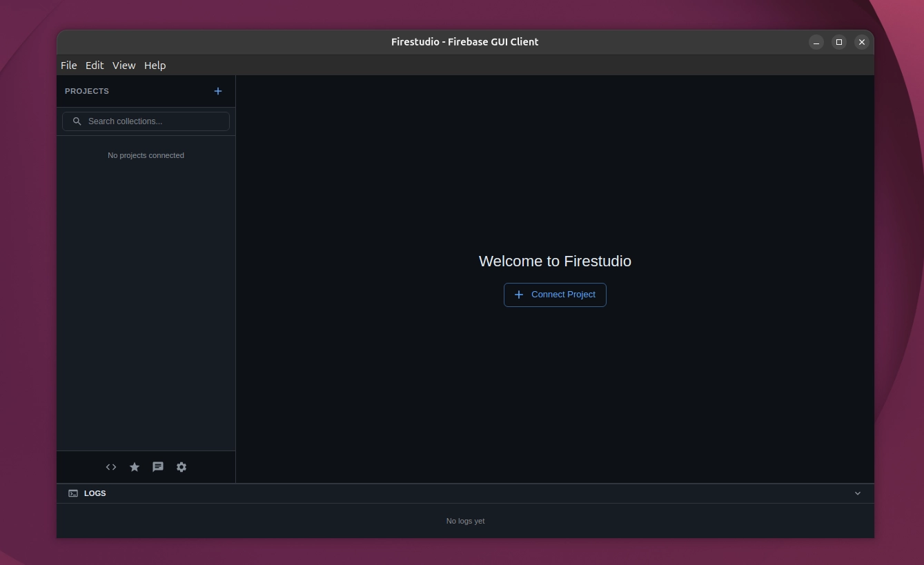Click the LOGS panel title
The height and width of the screenshot is (565, 924).
click(x=95, y=493)
